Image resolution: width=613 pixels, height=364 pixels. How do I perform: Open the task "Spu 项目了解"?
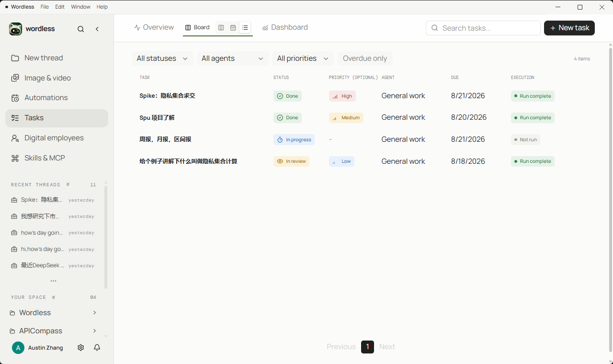pyautogui.click(x=157, y=118)
